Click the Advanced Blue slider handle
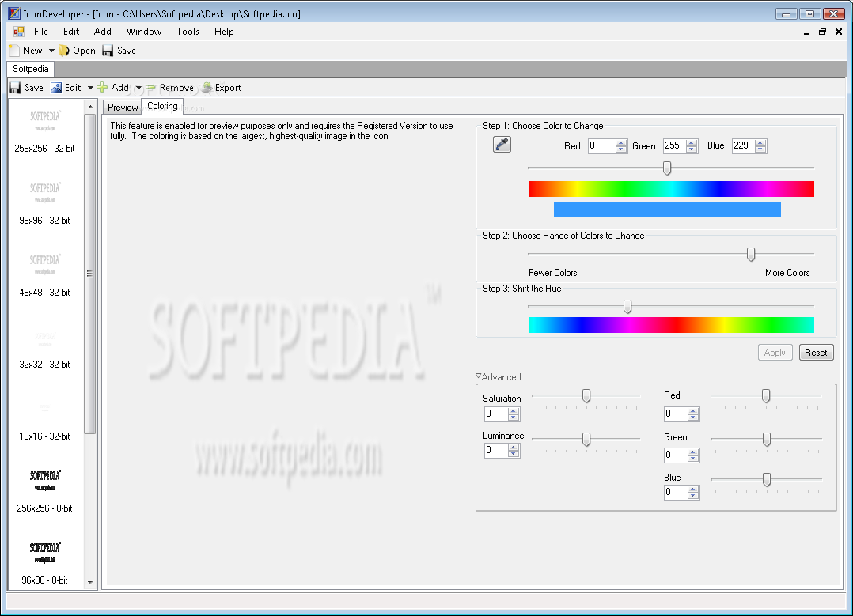This screenshot has width=853, height=616. 767,479
